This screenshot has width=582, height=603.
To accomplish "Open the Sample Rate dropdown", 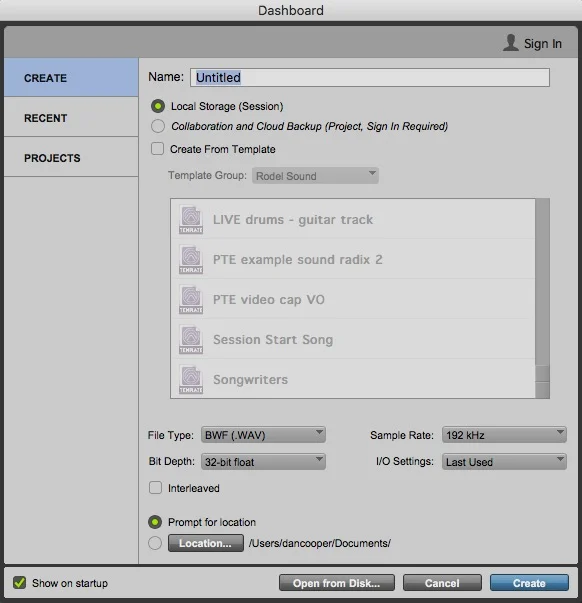I will [x=504, y=435].
